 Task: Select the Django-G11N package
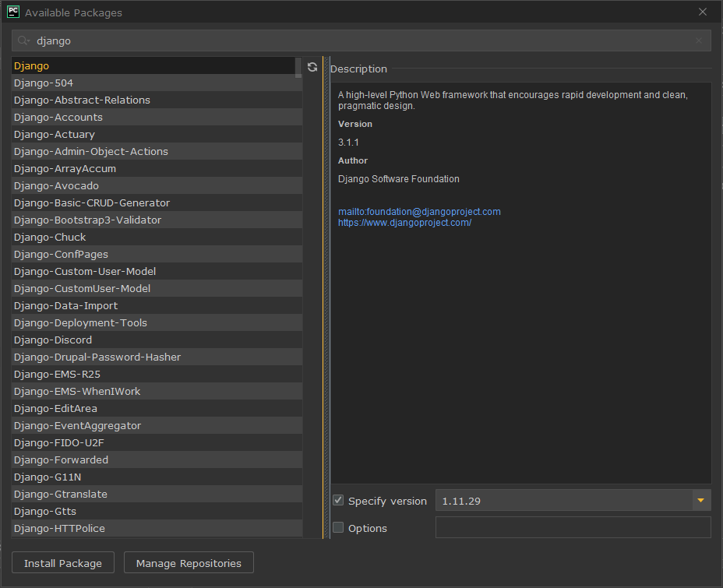click(x=157, y=477)
